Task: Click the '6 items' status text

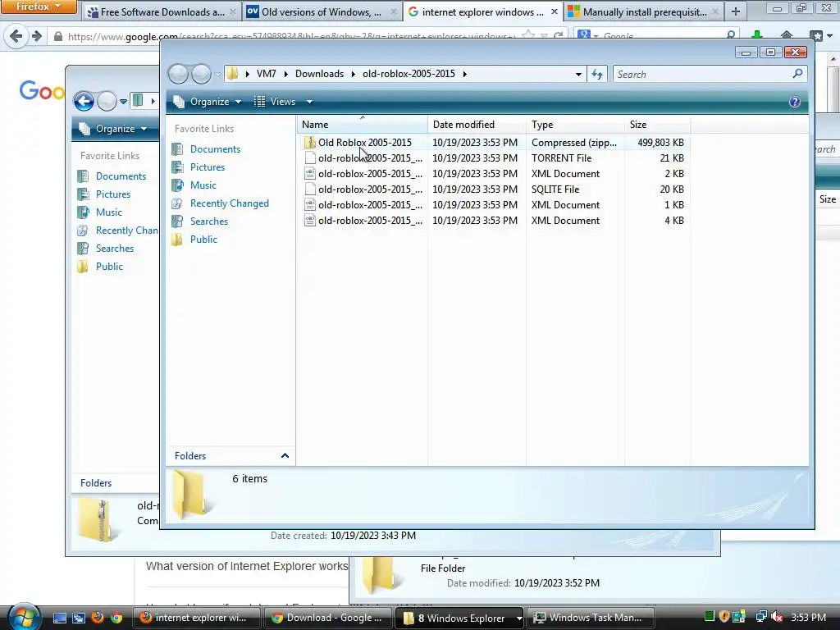Action: tap(249, 479)
